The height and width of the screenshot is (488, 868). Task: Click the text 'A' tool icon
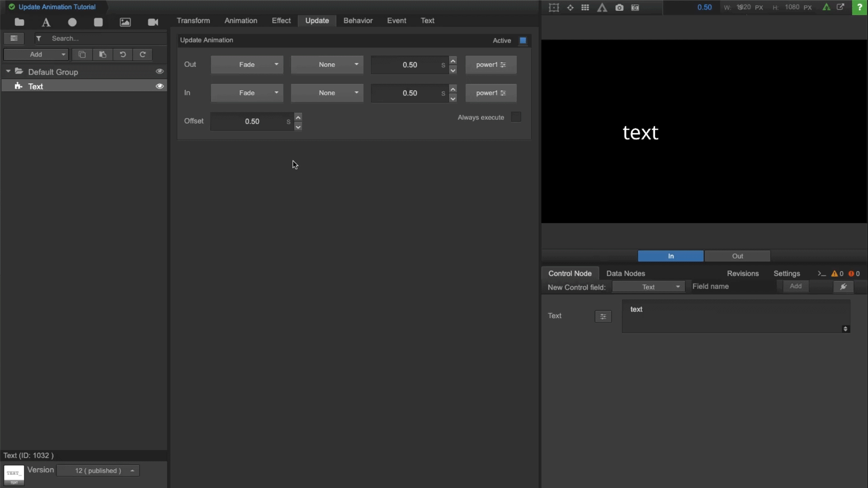pos(46,22)
